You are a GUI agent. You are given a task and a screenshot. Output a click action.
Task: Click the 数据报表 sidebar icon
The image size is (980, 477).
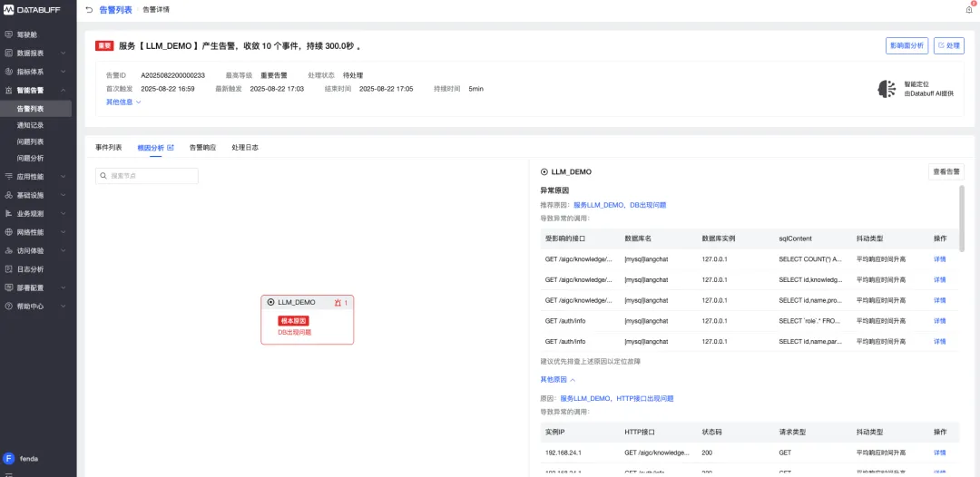[8, 54]
